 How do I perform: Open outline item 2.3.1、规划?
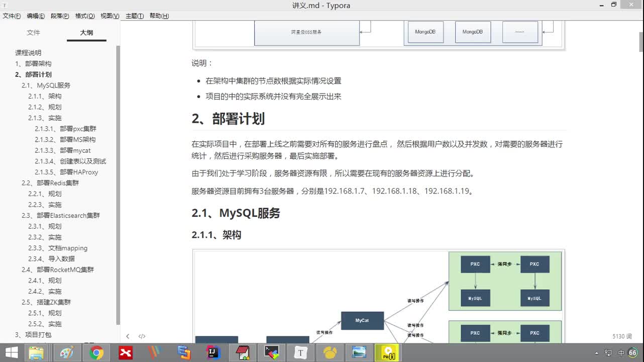tap(45, 226)
